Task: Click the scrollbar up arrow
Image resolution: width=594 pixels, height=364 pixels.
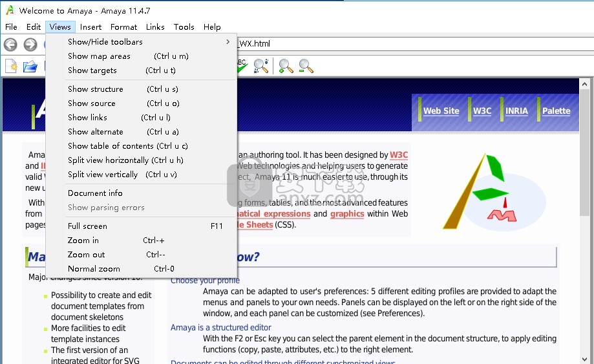Action: pyautogui.click(x=584, y=84)
